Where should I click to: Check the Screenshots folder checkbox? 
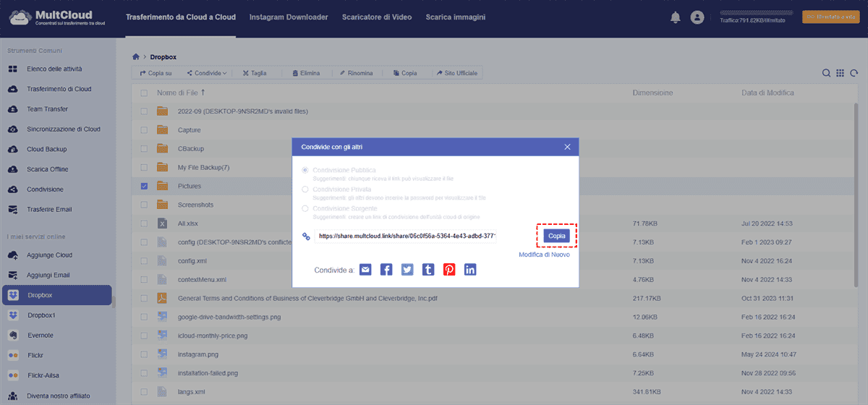(x=144, y=205)
